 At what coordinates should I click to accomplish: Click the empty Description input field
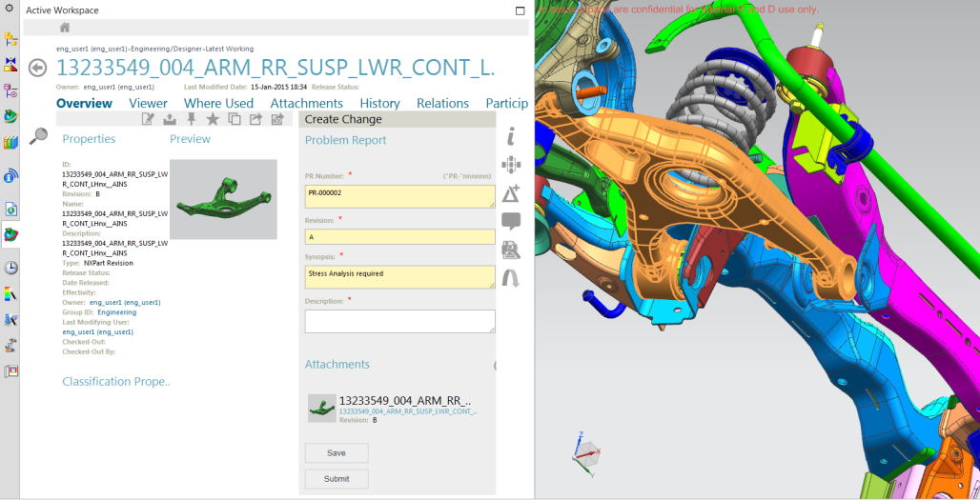[x=400, y=322]
